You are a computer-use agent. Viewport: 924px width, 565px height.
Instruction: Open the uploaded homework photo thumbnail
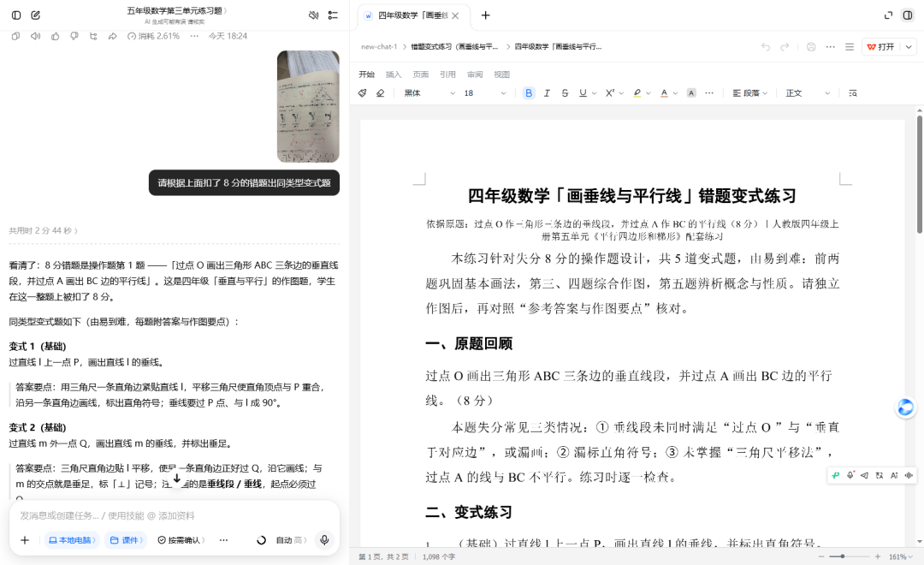tap(308, 106)
